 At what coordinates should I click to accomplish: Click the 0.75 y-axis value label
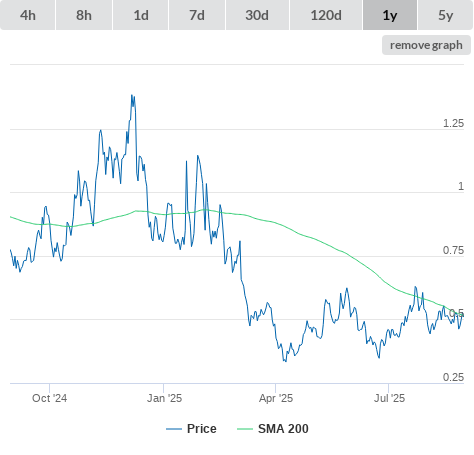point(453,250)
